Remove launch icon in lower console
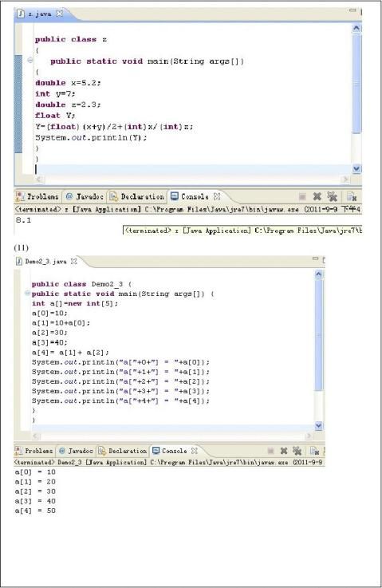Viewport: 382px width, 588px height. 284,451
